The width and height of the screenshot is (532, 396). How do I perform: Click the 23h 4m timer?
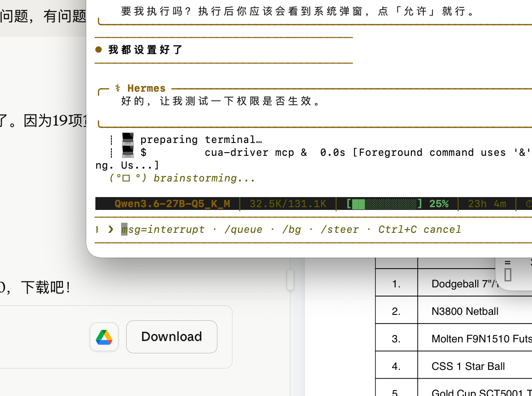pyautogui.click(x=487, y=204)
